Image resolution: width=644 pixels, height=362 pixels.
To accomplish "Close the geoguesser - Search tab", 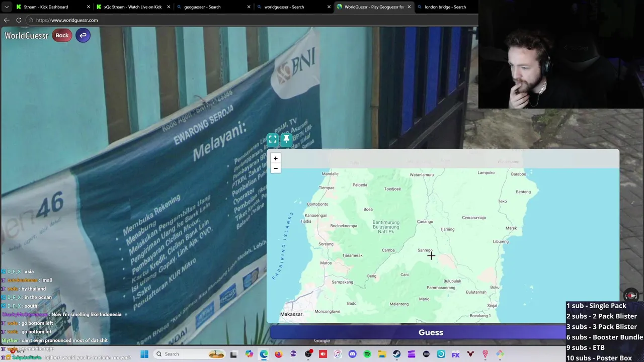I will coord(249,7).
